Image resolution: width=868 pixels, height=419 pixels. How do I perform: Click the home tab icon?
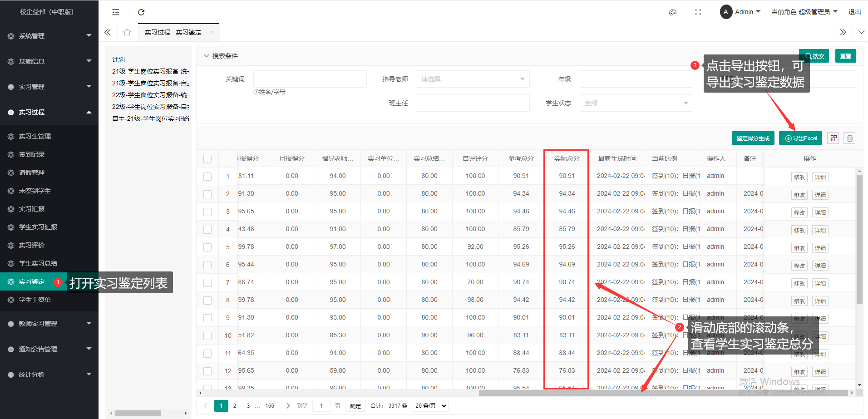click(x=127, y=32)
